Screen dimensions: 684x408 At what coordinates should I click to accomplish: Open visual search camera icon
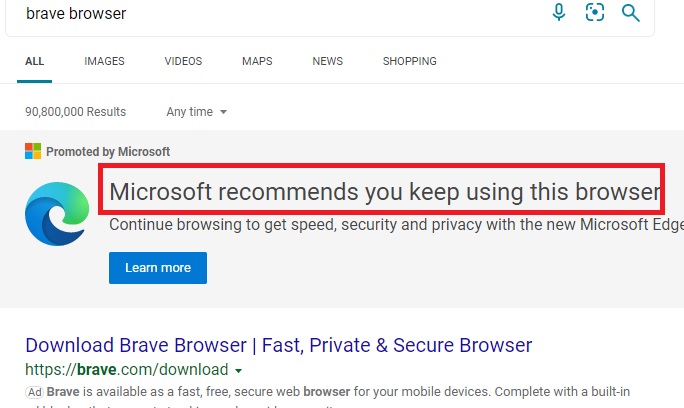coord(595,13)
